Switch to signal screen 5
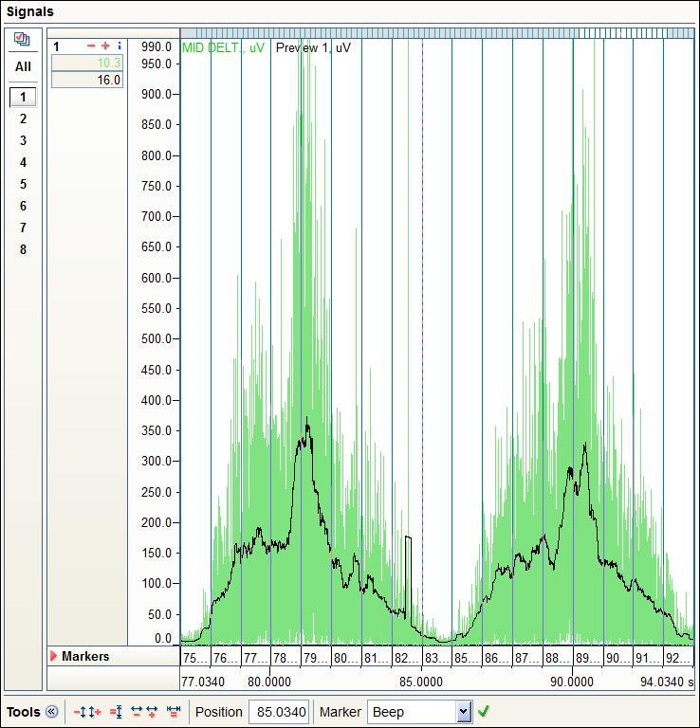The width and height of the screenshot is (700, 728). click(23, 184)
